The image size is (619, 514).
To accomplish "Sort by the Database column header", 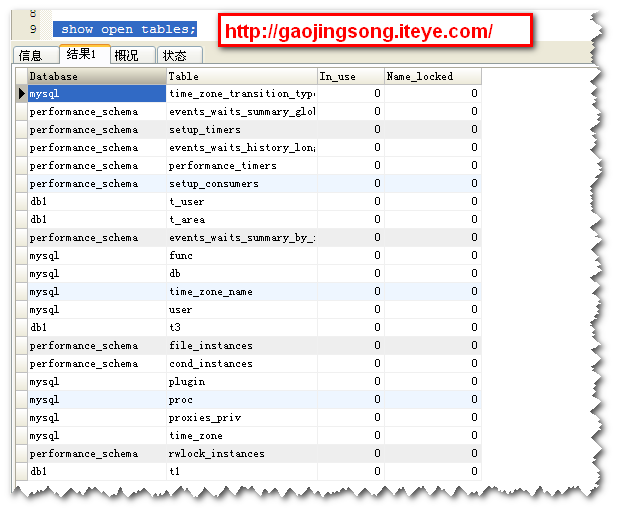I will click(97, 76).
